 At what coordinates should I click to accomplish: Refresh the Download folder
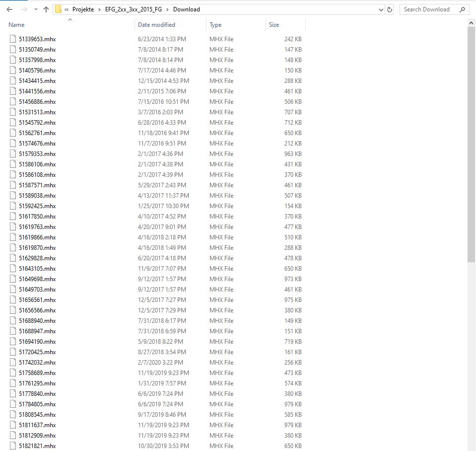click(x=390, y=10)
